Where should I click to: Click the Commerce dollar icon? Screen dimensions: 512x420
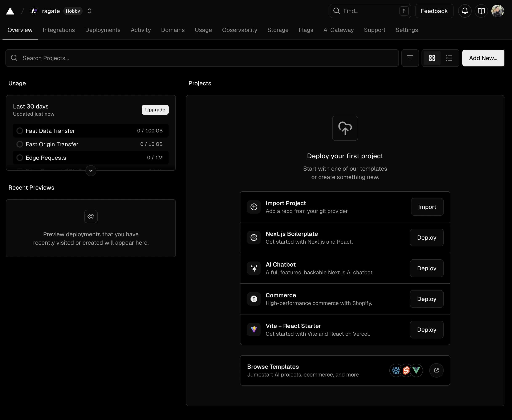point(254,299)
